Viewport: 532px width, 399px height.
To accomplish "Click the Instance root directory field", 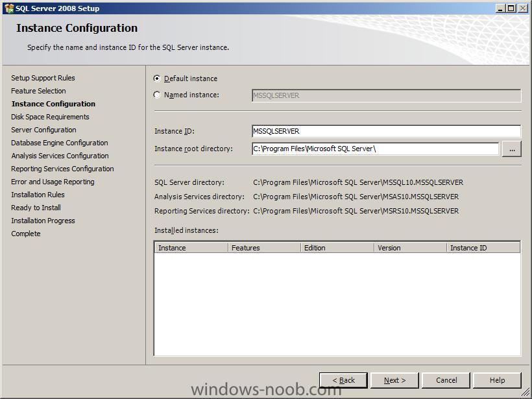I will [375, 149].
